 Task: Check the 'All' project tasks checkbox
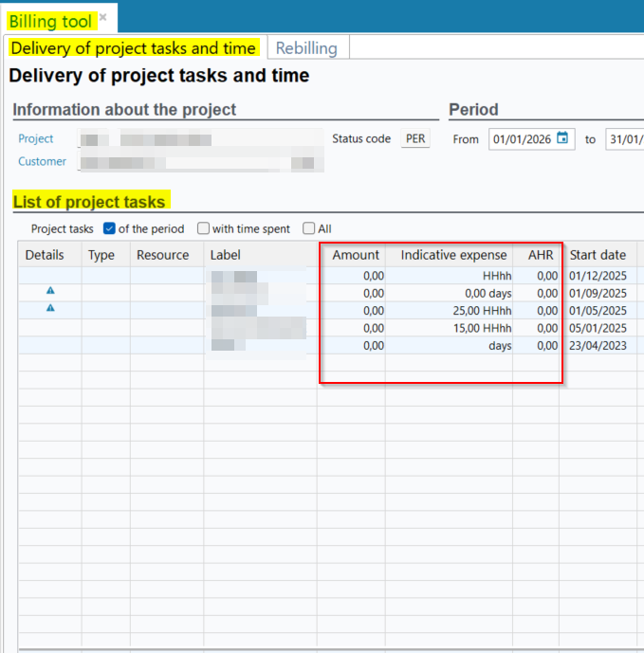point(309,228)
